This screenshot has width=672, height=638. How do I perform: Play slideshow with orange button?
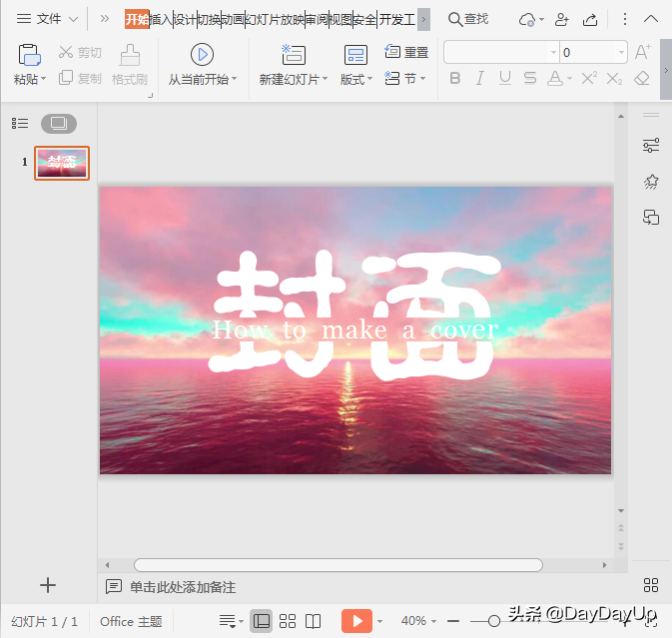(x=356, y=621)
